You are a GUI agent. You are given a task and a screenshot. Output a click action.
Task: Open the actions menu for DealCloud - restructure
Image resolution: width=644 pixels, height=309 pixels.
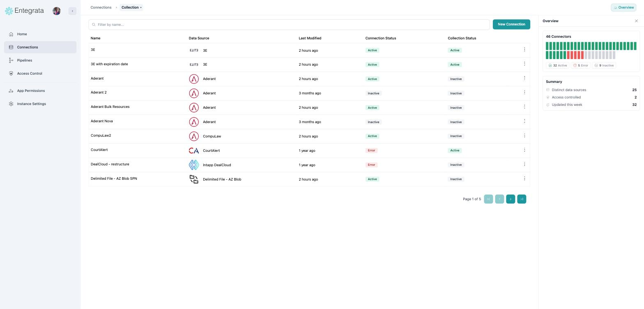tap(524, 164)
